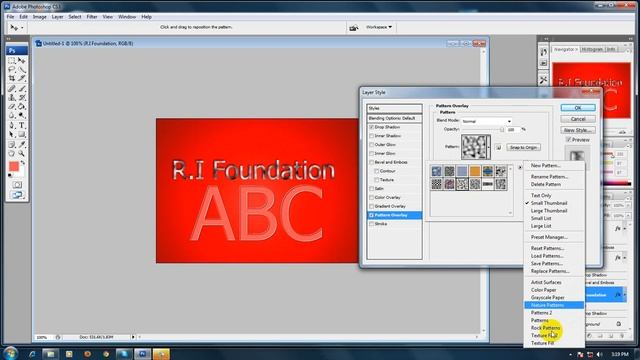The image size is (640, 360).
Task: Enable Inner Shadow checkbox
Action: pyautogui.click(x=371, y=136)
